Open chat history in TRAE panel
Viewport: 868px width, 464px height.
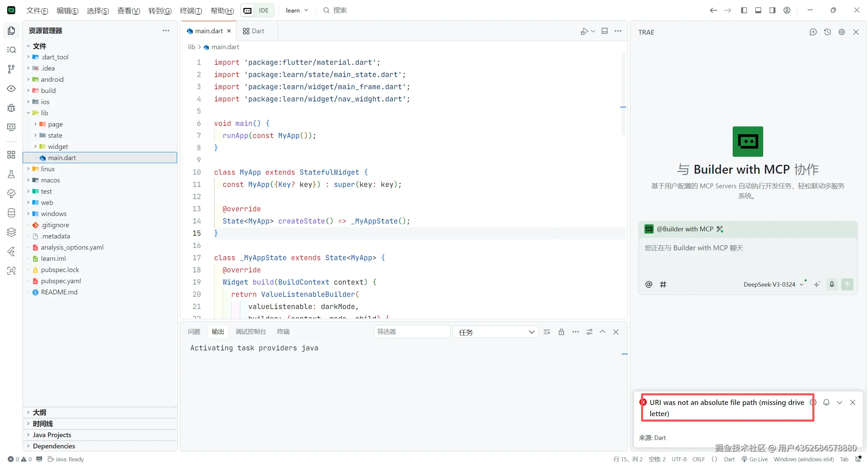click(827, 32)
